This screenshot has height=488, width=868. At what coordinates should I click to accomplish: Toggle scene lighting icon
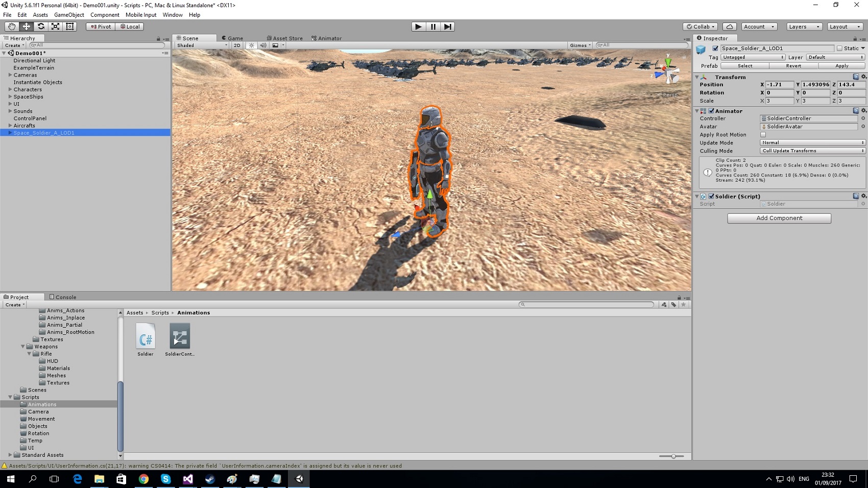click(x=251, y=45)
